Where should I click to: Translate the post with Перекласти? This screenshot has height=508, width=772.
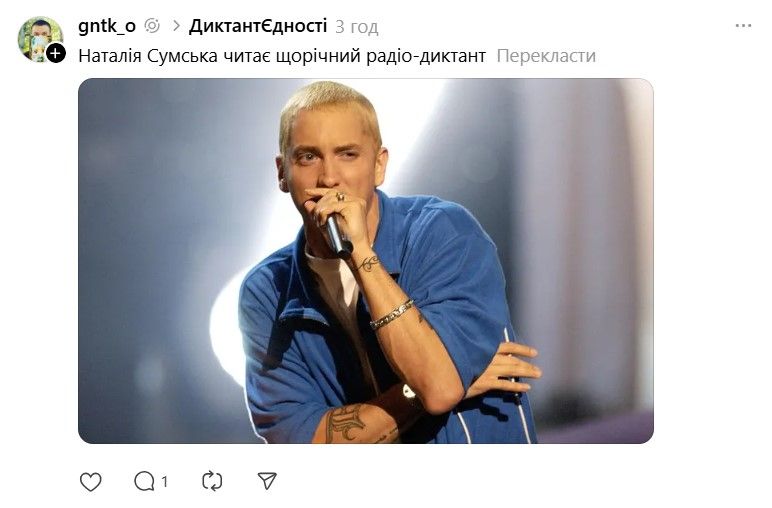point(546,56)
